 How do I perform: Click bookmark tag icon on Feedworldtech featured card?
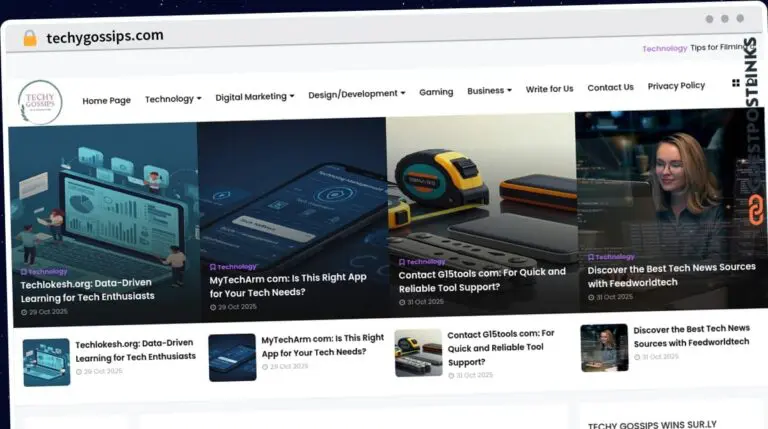pyautogui.click(x=591, y=257)
